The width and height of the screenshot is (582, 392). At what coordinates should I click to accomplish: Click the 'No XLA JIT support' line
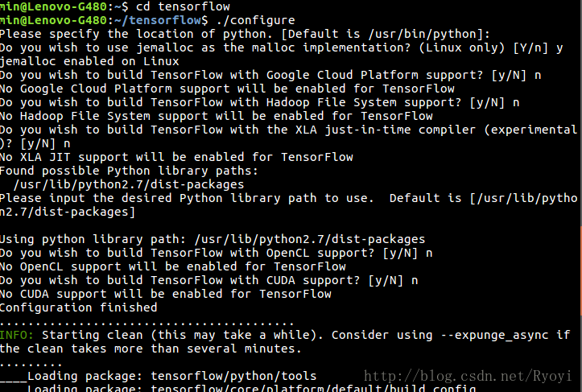click(x=176, y=157)
